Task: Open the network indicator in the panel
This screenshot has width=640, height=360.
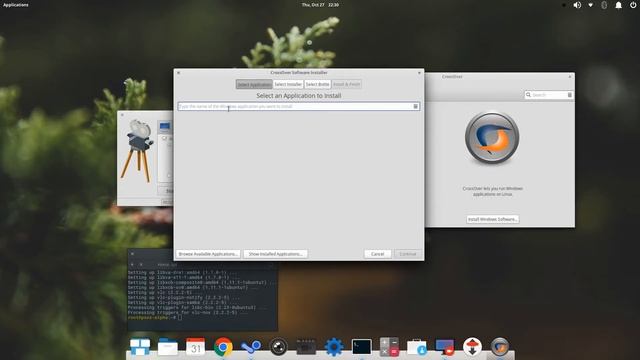Action: [x=591, y=5]
